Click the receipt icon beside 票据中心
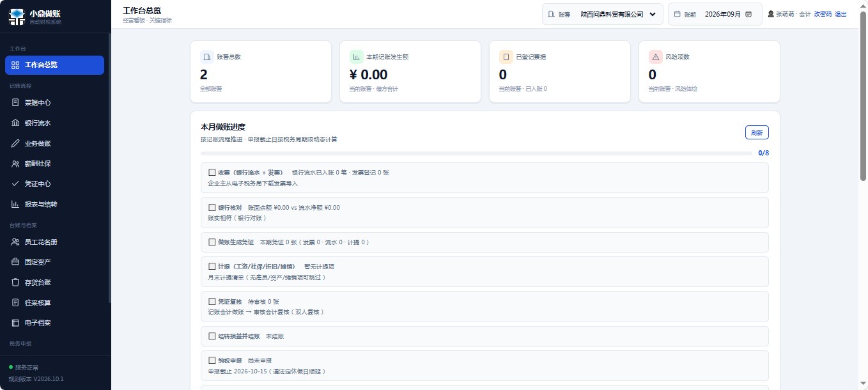The height and width of the screenshot is (390, 868). 15,102
